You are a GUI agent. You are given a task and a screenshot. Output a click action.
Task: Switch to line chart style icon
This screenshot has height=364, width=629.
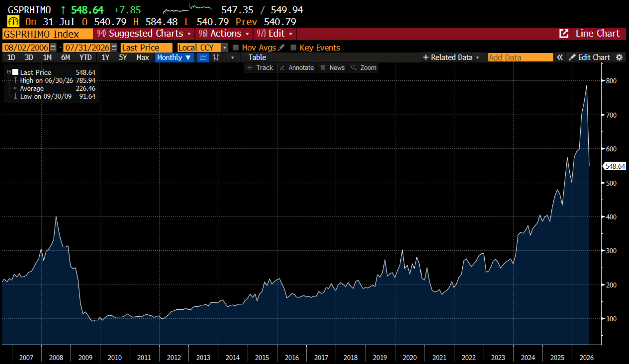(x=203, y=57)
